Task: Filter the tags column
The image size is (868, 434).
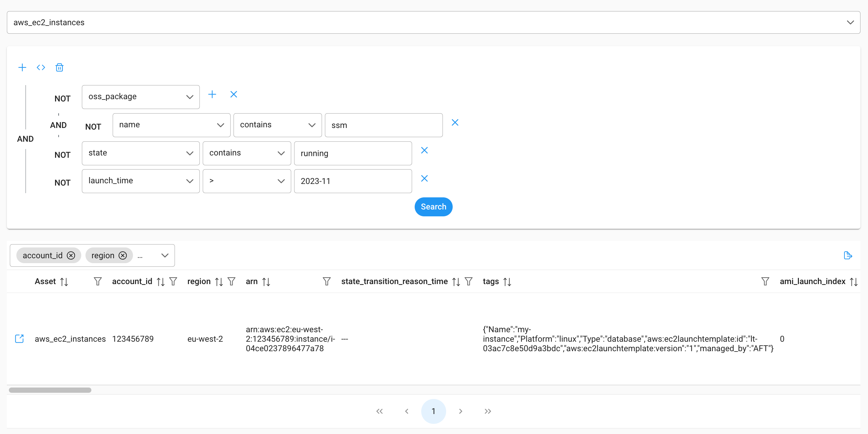Action: pos(765,281)
